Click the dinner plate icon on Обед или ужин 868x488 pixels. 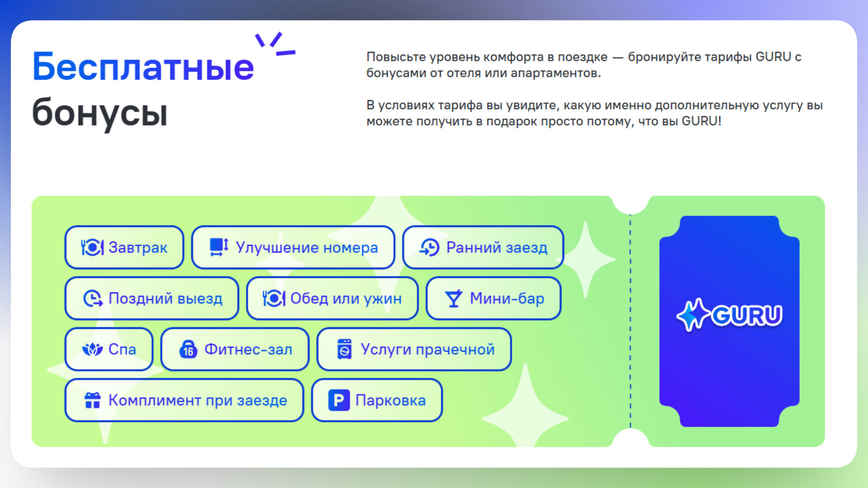click(x=274, y=298)
